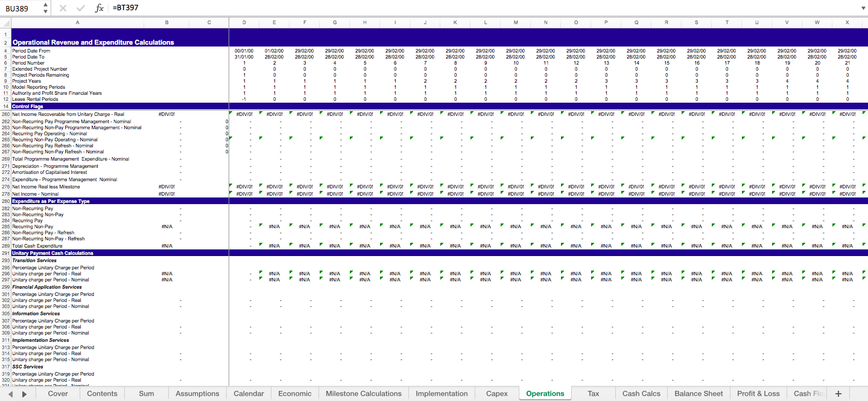Select row 289 header
The height and width of the screenshot is (401, 868).
tap(5, 246)
